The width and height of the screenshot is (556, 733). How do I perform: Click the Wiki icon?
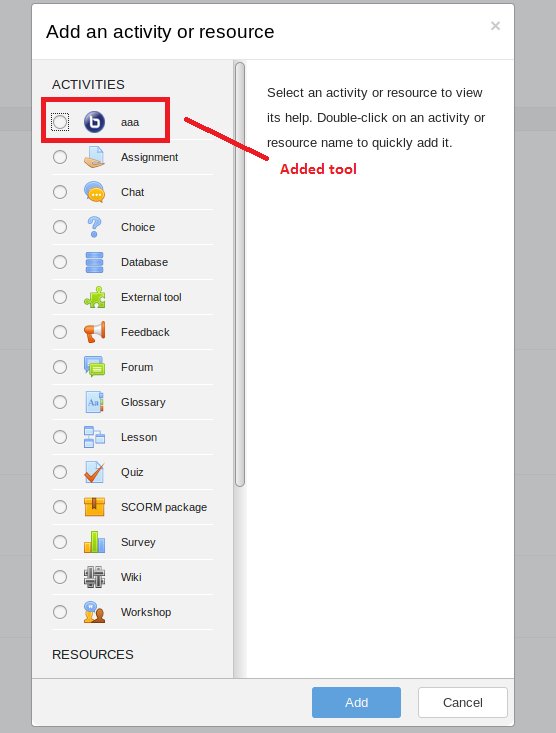tap(94, 577)
